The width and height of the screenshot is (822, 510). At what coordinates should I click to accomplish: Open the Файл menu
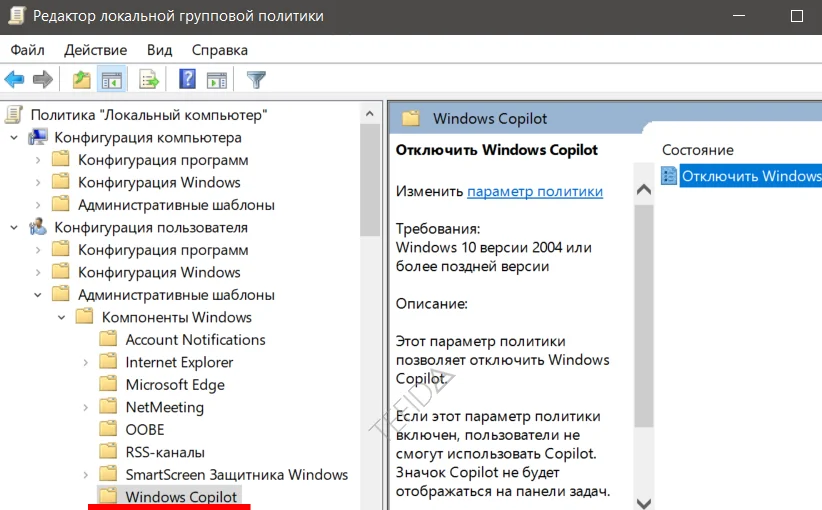(x=27, y=50)
